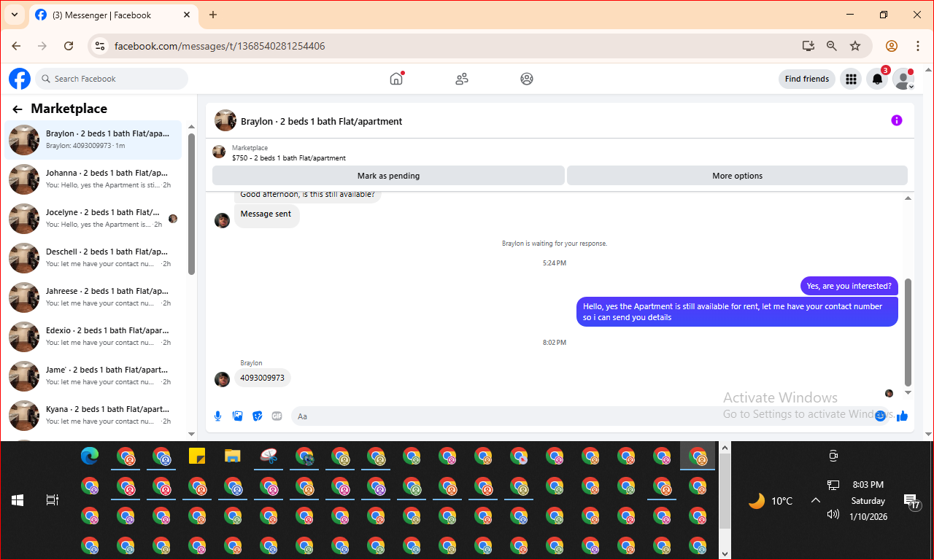Open the Friends icon in top navigation
The width and height of the screenshot is (934, 560).
point(462,79)
